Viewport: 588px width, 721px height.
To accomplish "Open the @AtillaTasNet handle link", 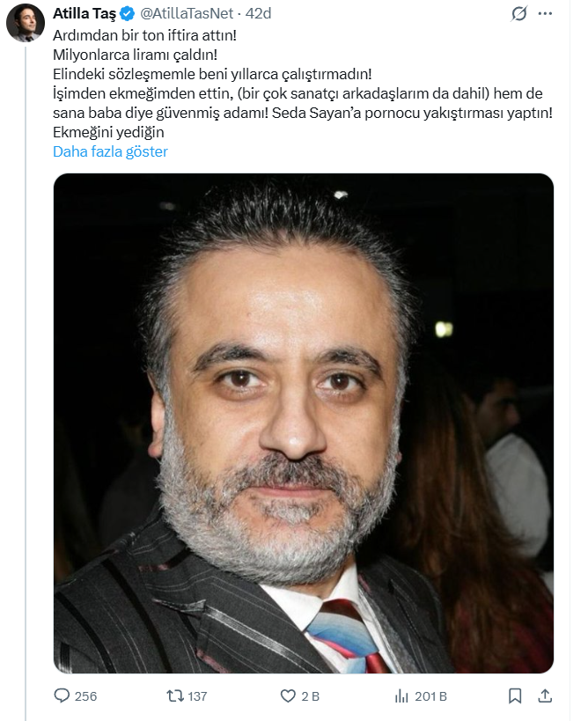I will tap(187, 14).
